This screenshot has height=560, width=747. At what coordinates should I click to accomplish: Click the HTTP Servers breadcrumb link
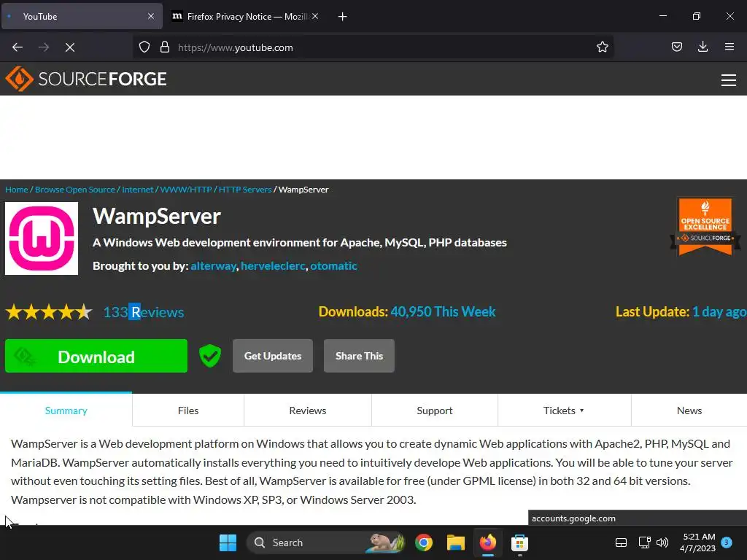(x=245, y=190)
